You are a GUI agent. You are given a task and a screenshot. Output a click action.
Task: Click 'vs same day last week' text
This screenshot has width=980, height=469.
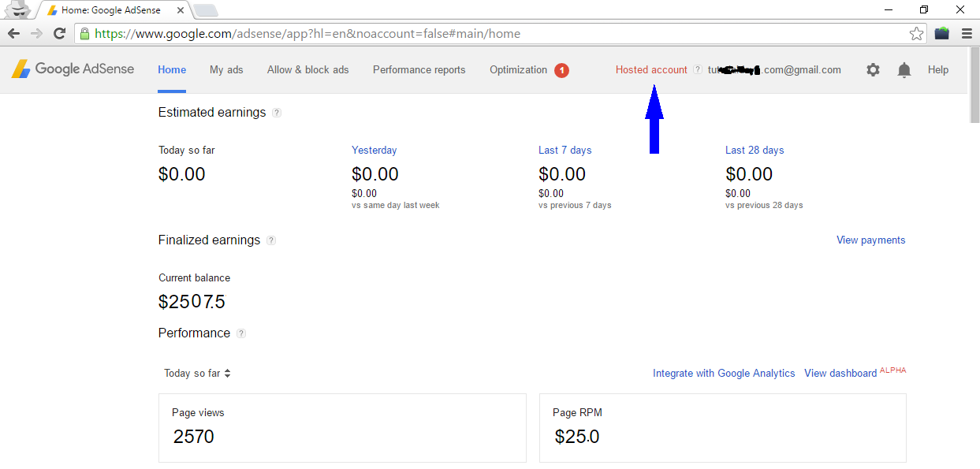pyautogui.click(x=396, y=206)
